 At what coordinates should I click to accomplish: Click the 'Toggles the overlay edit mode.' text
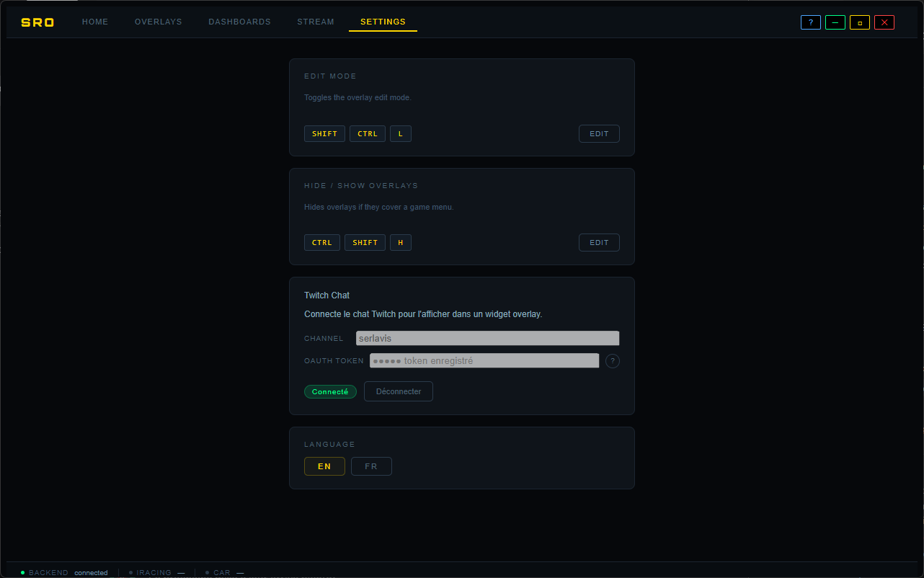point(357,97)
